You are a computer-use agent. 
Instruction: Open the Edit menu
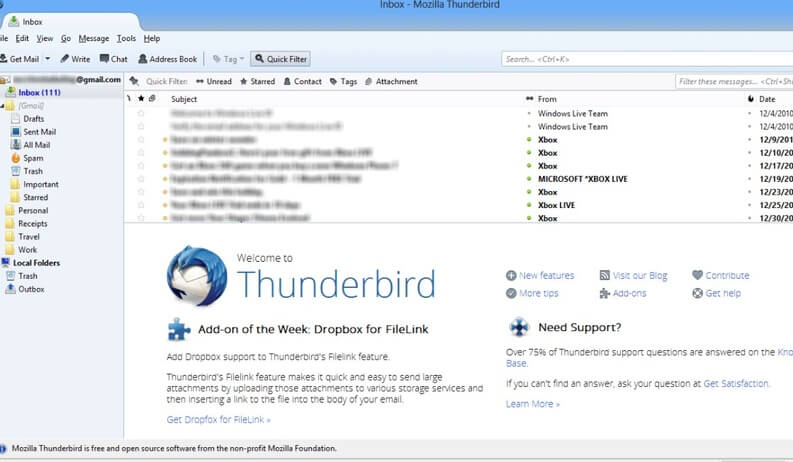(x=22, y=38)
